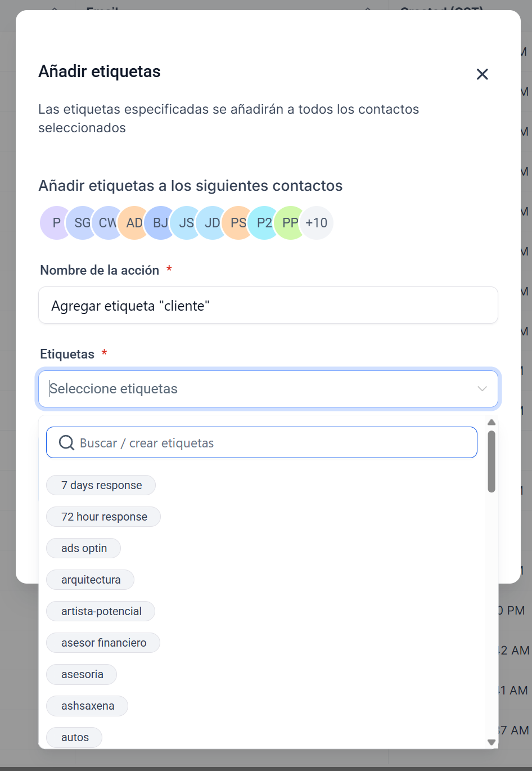Select the "72 hour response" tag
This screenshot has height=771, width=532.
pyautogui.click(x=104, y=517)
